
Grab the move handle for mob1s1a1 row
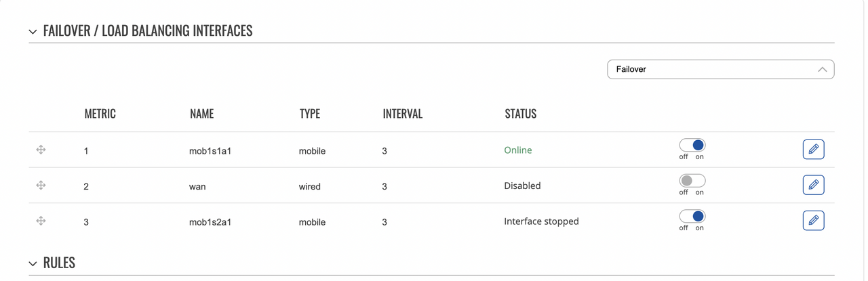pyautogui.click(x=41, y=150)
